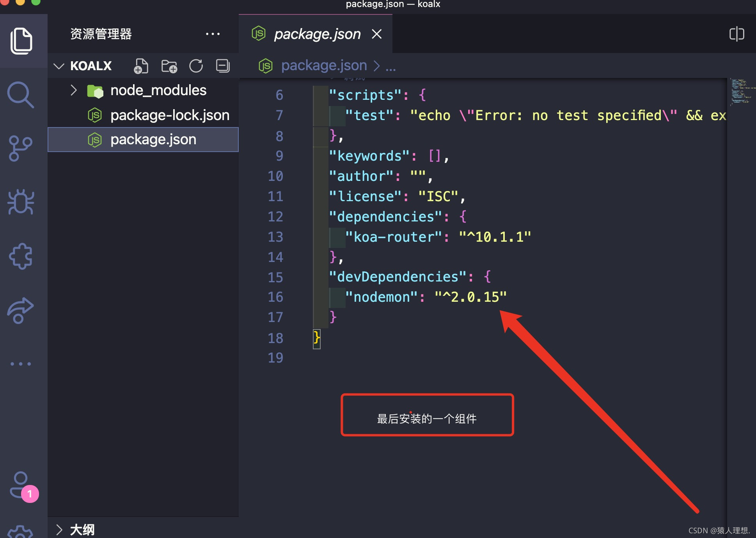The image size is (756, 538).
Task: Click package.json in the breadcrumb
Action: (324, 65)
